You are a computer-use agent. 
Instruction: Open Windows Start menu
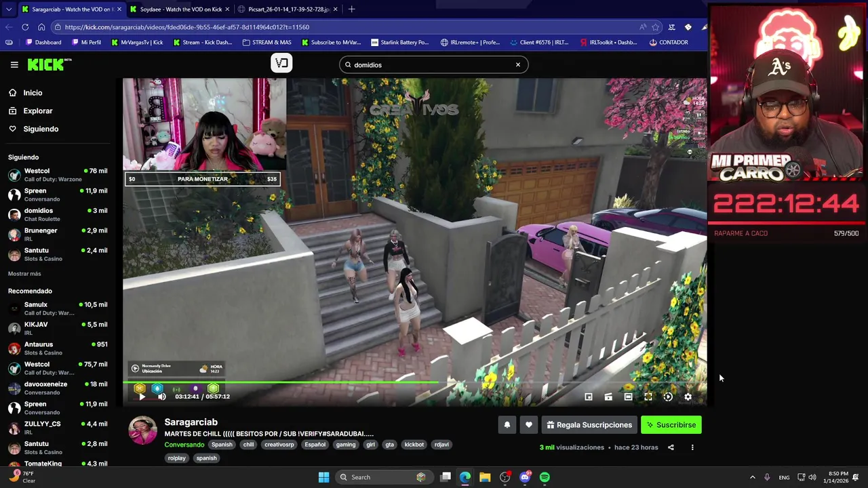pyautogui.click(x=323, y=477)
